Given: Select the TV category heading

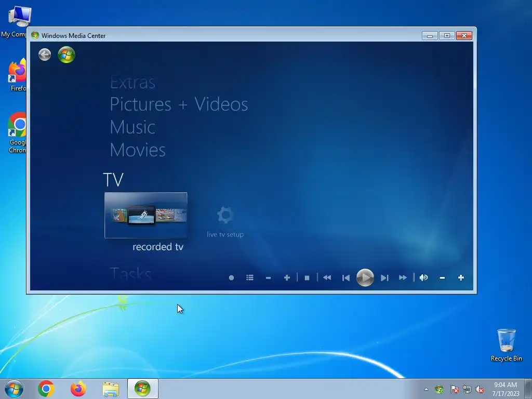Looking at the screenshot, I should click(113, 179).
